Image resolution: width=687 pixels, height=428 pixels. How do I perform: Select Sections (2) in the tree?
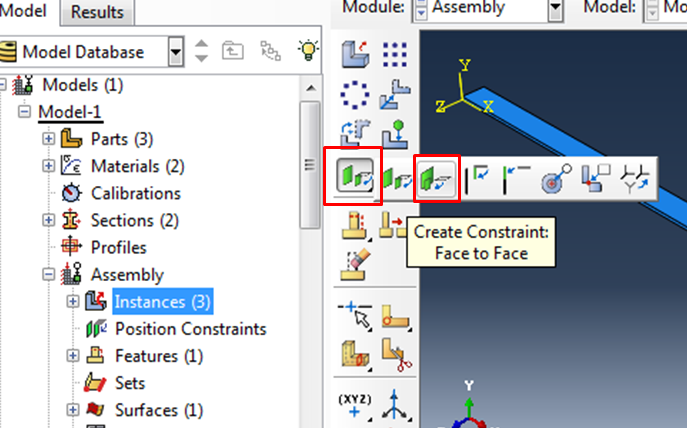point(135,220)
